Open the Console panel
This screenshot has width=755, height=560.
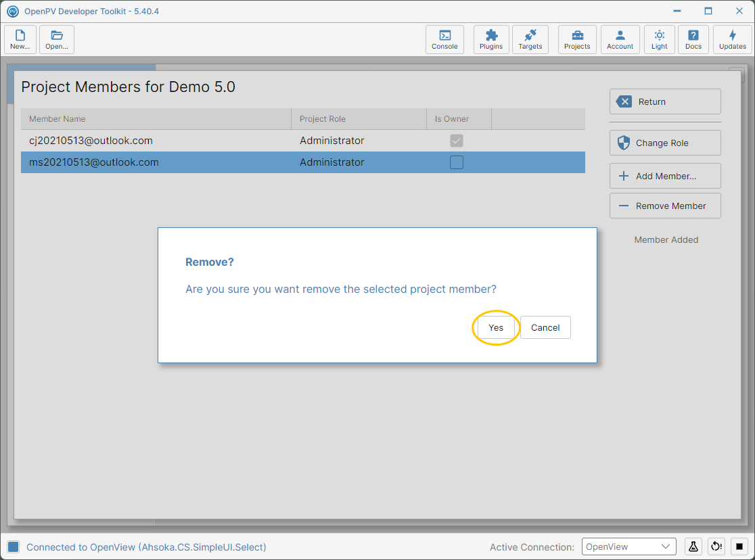point(444,39)
